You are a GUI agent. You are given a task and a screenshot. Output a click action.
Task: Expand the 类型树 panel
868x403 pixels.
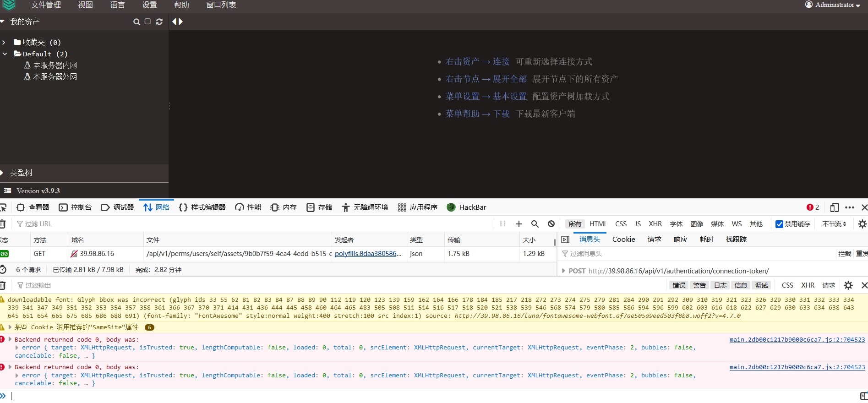click(2, 173)
